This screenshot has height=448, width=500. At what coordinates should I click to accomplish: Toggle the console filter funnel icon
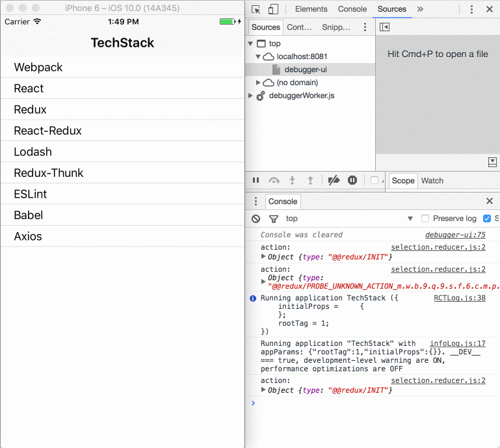tap(274, 218)
